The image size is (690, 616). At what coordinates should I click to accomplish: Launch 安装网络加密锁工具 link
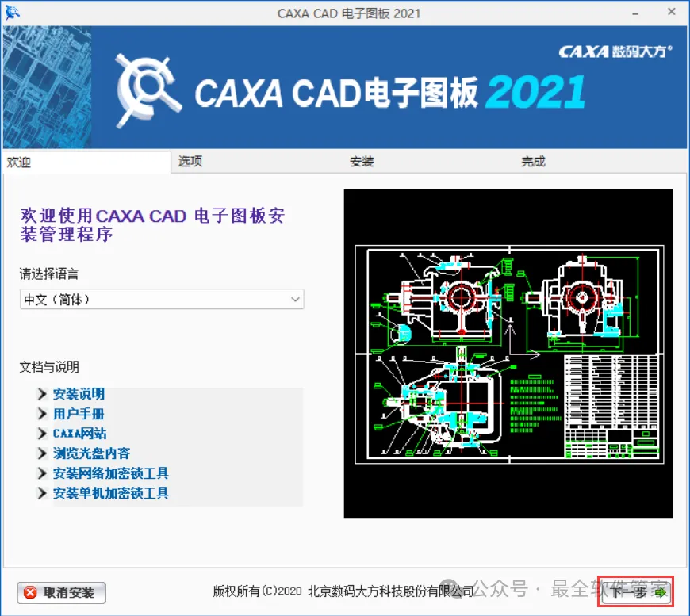tap(111, 473)
